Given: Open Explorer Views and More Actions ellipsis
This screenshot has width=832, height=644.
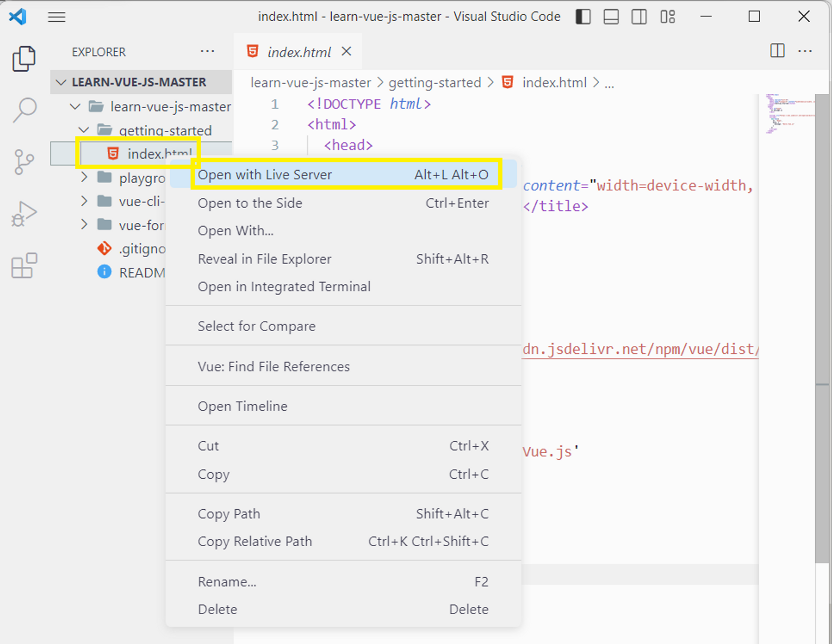Looking at the screenshot, I should pyautogui.click(x=207, y=52).
